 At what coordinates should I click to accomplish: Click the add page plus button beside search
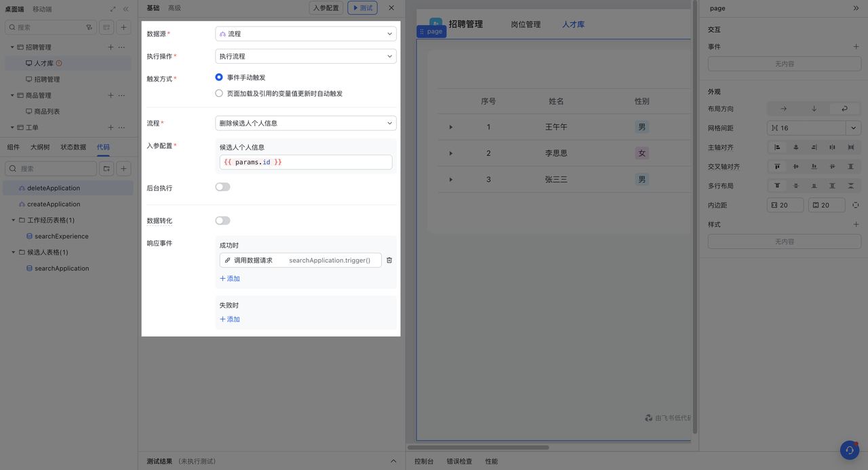coord(123,27)
